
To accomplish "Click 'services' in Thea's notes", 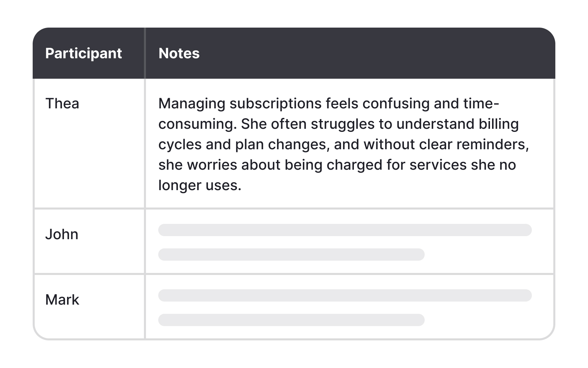I will coord(438,165).
